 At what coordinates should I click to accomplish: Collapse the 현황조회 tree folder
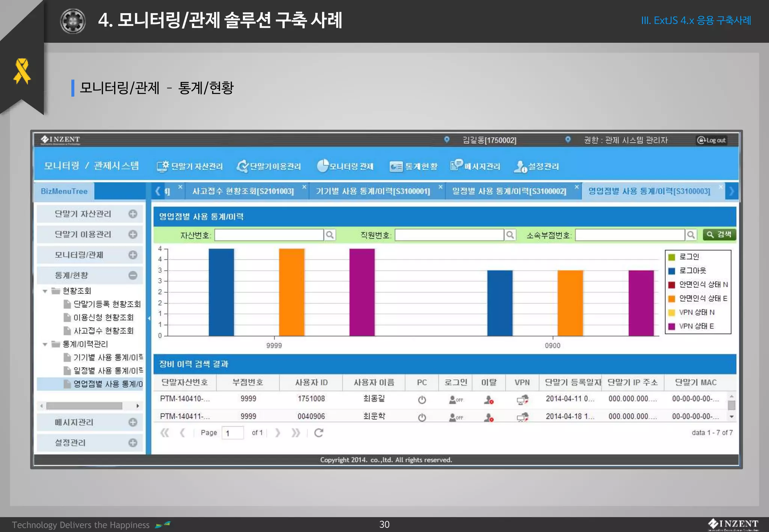coord(45,291)
